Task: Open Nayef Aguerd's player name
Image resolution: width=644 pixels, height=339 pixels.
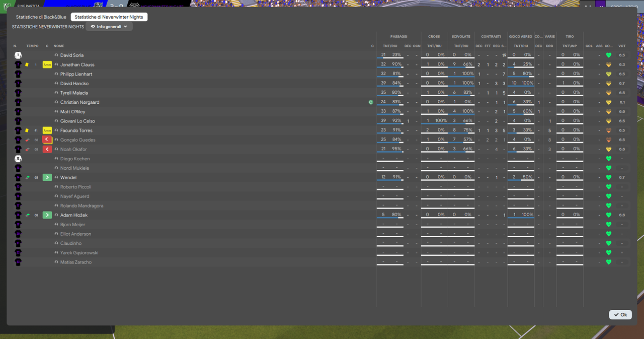Action: [75, 196]
